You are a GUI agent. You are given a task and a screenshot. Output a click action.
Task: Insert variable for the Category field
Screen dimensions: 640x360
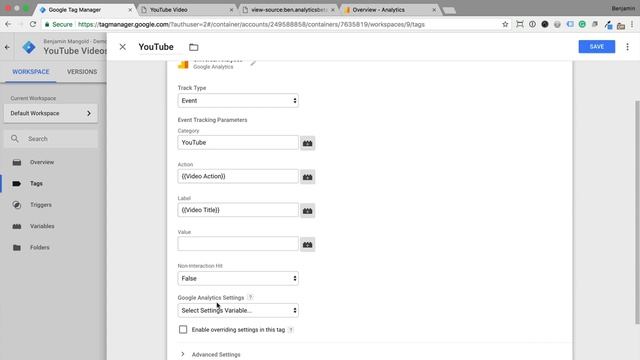307,143
